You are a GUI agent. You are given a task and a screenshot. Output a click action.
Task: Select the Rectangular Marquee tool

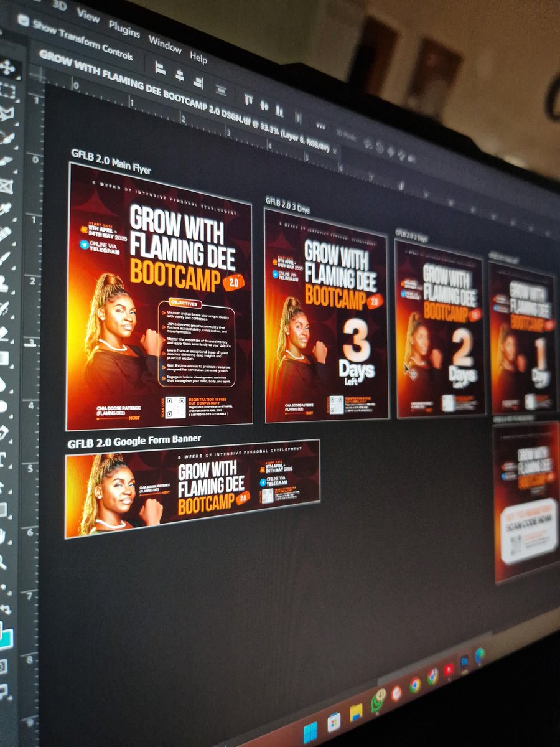tap(7, 92)
